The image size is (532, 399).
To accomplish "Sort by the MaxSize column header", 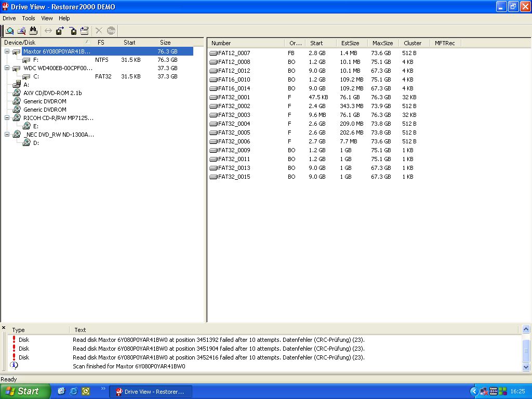I will pyautogui.click(x=383, y=43).
